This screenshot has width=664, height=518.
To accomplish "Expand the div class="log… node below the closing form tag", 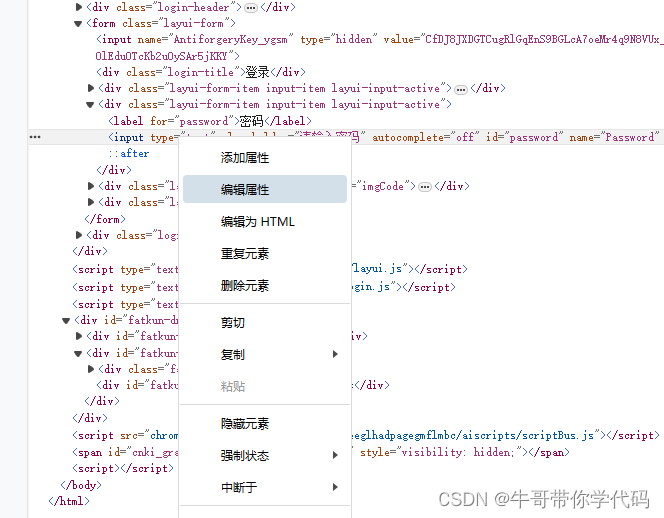I will coord(79,235).
